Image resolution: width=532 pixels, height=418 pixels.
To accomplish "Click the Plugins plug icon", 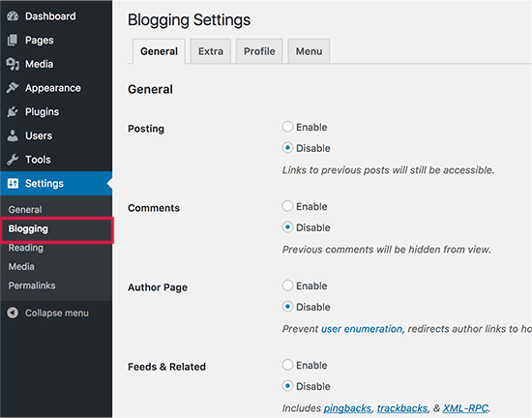I will point(13,111).
